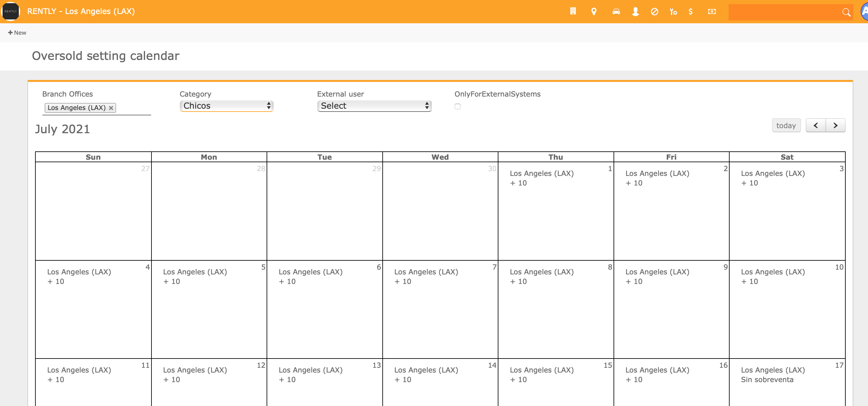Select the July 14 oversold entry

pos(426,375)
